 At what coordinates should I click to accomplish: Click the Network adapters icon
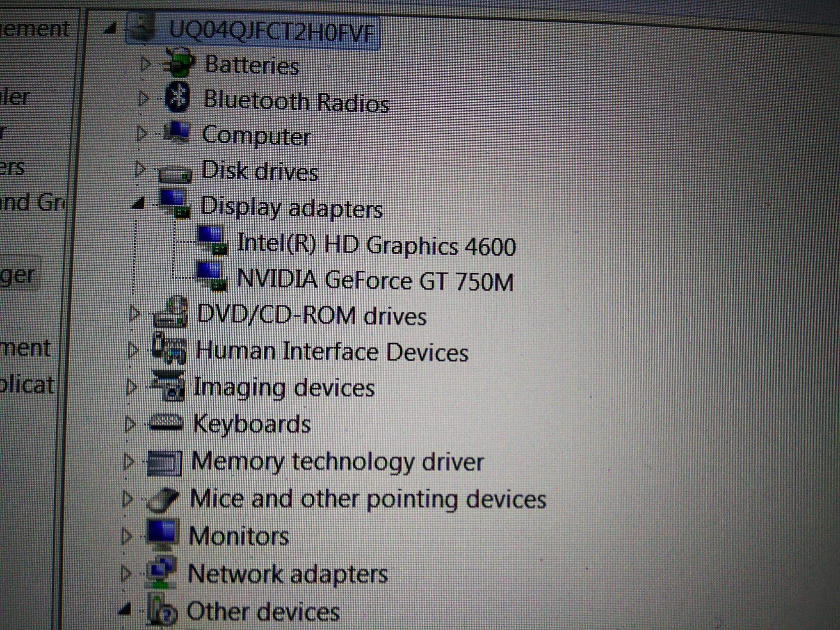coord(162,572)
